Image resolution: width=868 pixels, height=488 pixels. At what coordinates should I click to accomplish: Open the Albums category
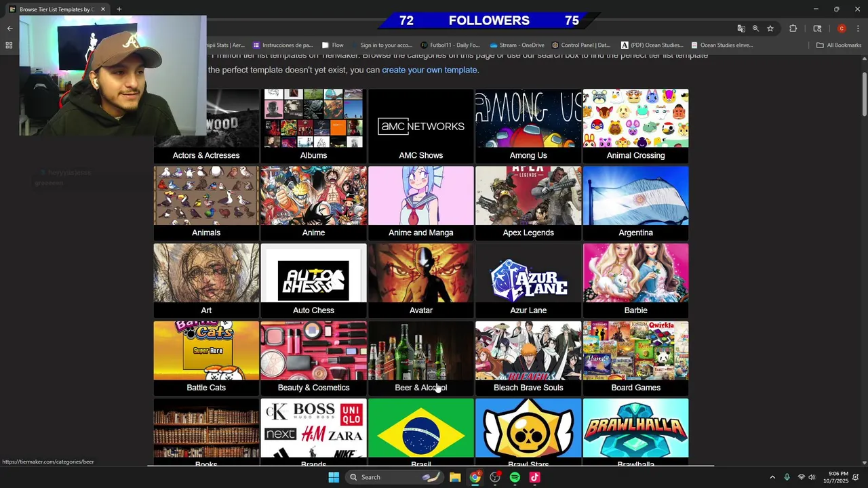tap(313, 126)
